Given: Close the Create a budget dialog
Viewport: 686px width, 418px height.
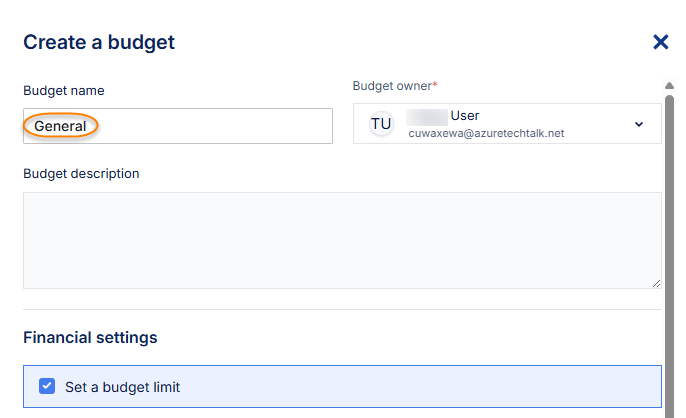Looking at the screenshot, I should pos(660,42).
